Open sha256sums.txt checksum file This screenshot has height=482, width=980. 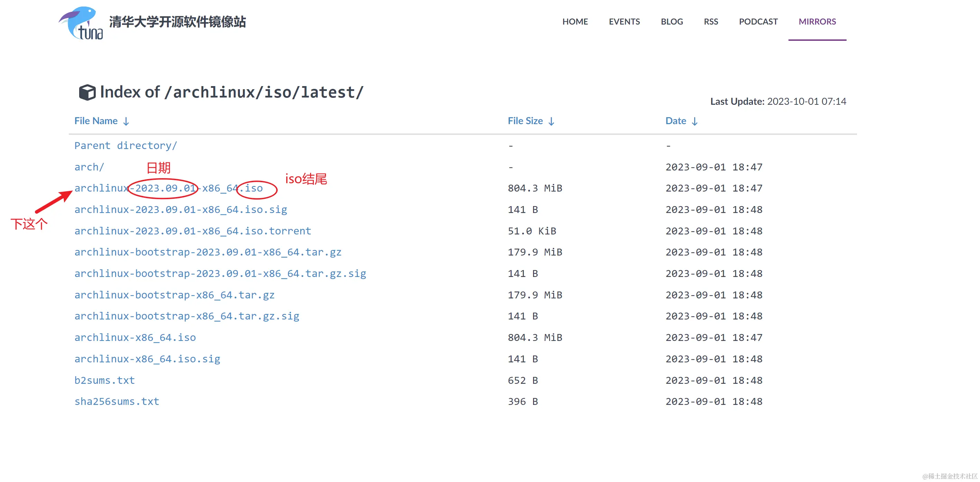click(116, 401)
